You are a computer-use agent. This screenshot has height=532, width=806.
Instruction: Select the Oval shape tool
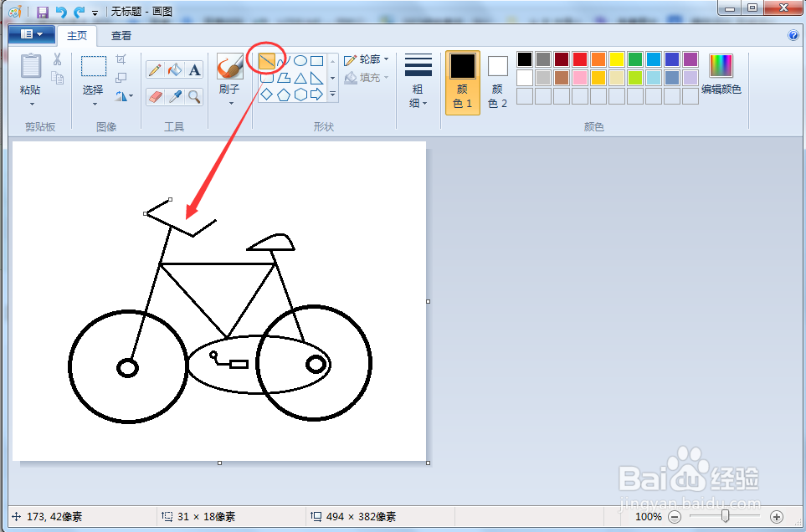point(300,61)
